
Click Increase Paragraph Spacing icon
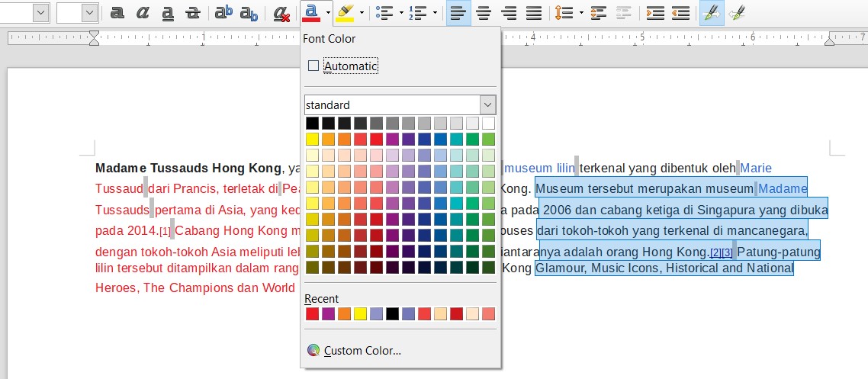599,13
